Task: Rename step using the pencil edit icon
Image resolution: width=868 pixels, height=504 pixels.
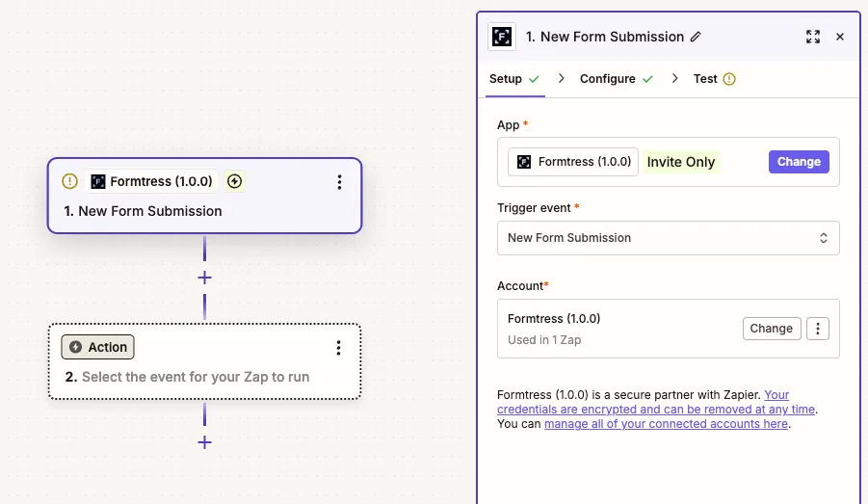Action: [x=696, y=37]
